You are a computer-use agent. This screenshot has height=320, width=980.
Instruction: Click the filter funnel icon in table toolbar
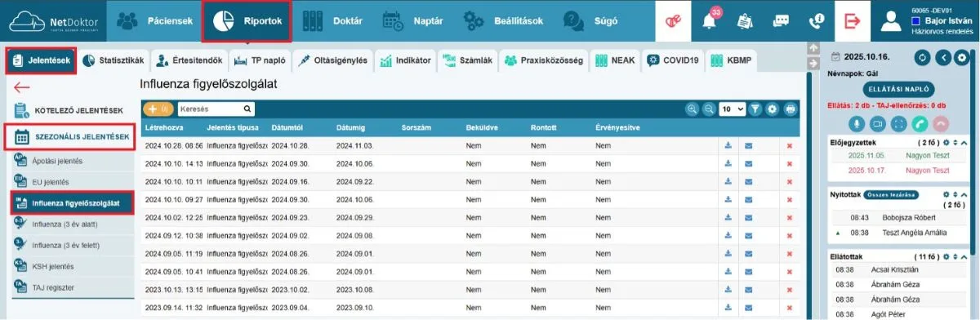pyautogui.click(x=755, y=109)
